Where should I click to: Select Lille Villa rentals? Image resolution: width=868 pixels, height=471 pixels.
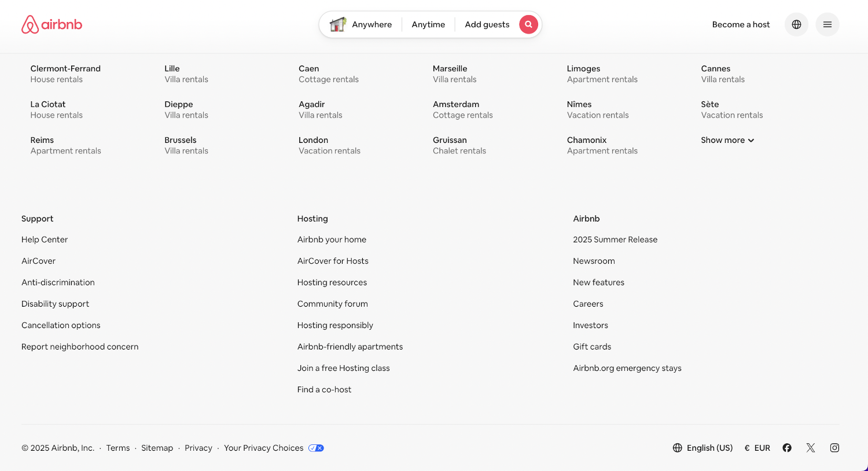pos(186,73)
